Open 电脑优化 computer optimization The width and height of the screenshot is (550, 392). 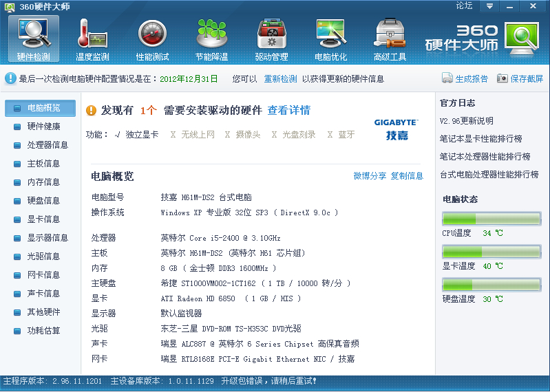330,39
